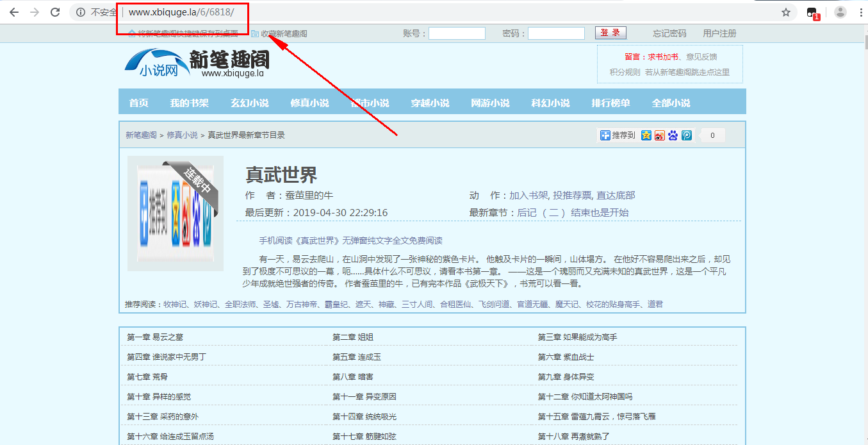
Task: Click the 小说网 新笔趣阁 site logo
Action: coord(197,63)
